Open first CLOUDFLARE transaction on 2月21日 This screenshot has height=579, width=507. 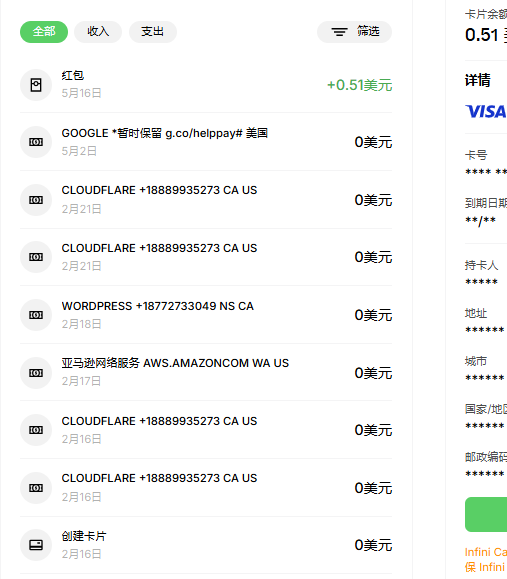click(206, 200)
